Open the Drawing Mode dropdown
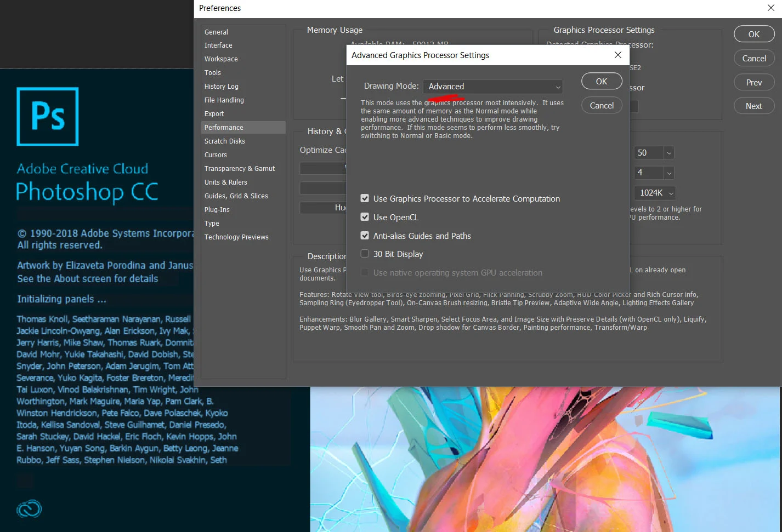 tap(492, 86)
